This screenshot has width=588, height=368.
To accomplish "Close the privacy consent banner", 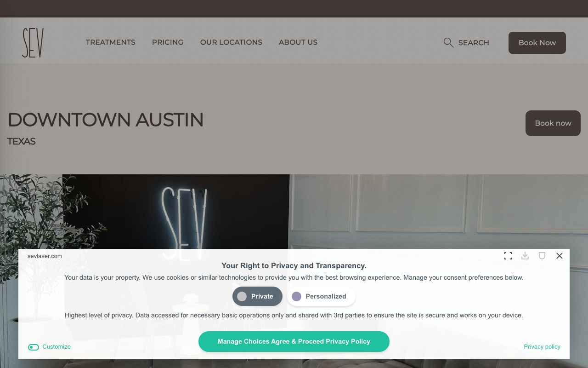I will [x=559, y=256].
